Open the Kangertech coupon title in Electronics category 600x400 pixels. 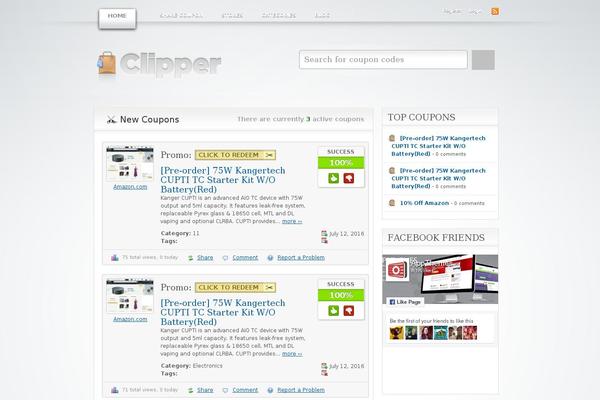coord(223,312)
